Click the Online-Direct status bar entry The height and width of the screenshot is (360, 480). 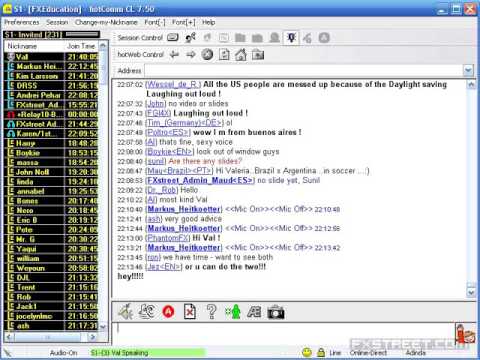tap(368, 353)
